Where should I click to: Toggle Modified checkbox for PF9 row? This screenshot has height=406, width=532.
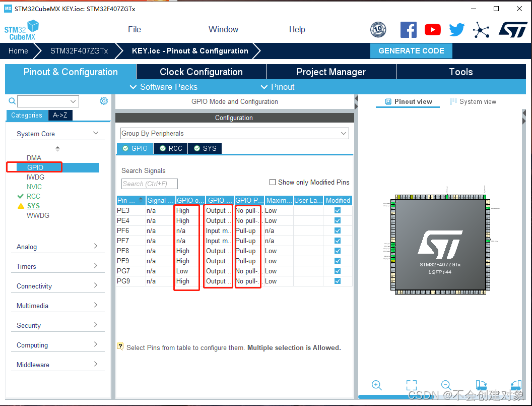pyautogui.click(x=338, y=261)
